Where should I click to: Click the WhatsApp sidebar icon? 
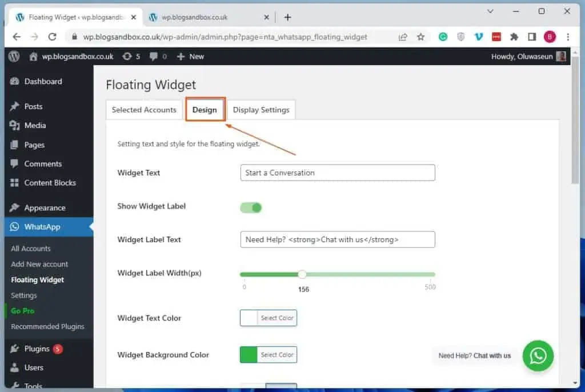(14, 227)
